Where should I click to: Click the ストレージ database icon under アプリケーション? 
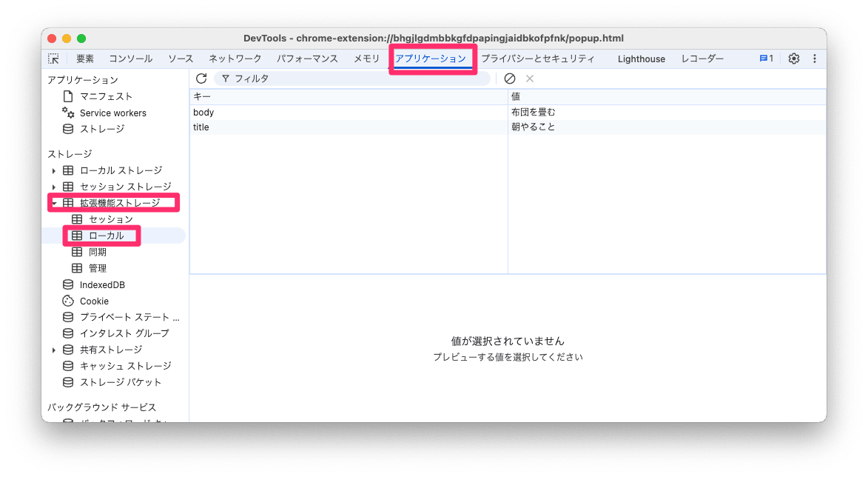(x=68, y=129)
